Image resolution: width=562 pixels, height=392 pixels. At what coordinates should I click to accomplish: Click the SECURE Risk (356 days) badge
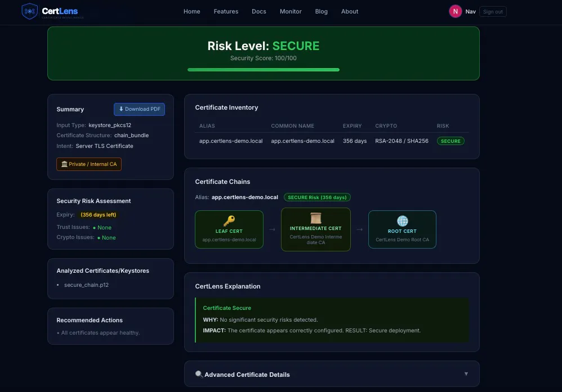[x=317, y=197]
